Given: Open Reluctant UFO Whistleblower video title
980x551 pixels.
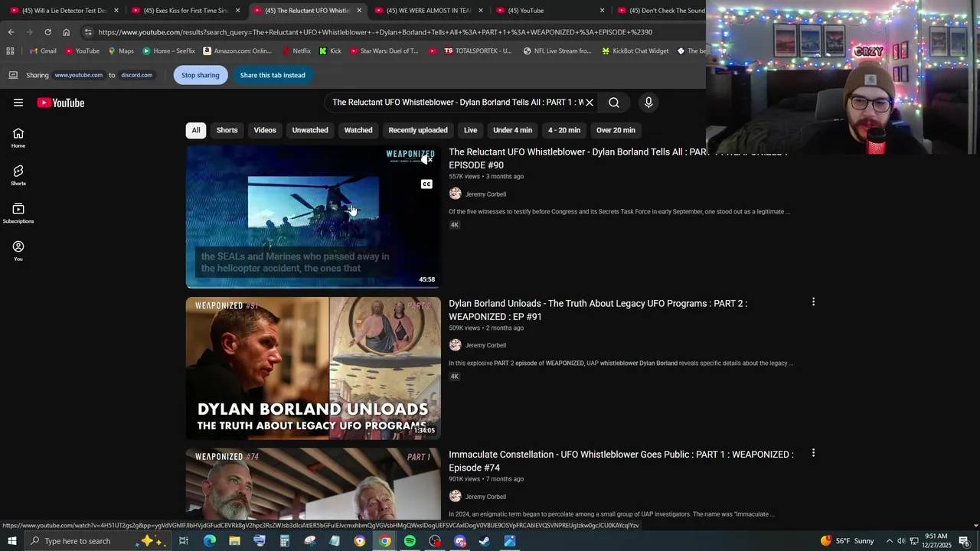Looking at the screenshot, I should (x=617, y=158).
